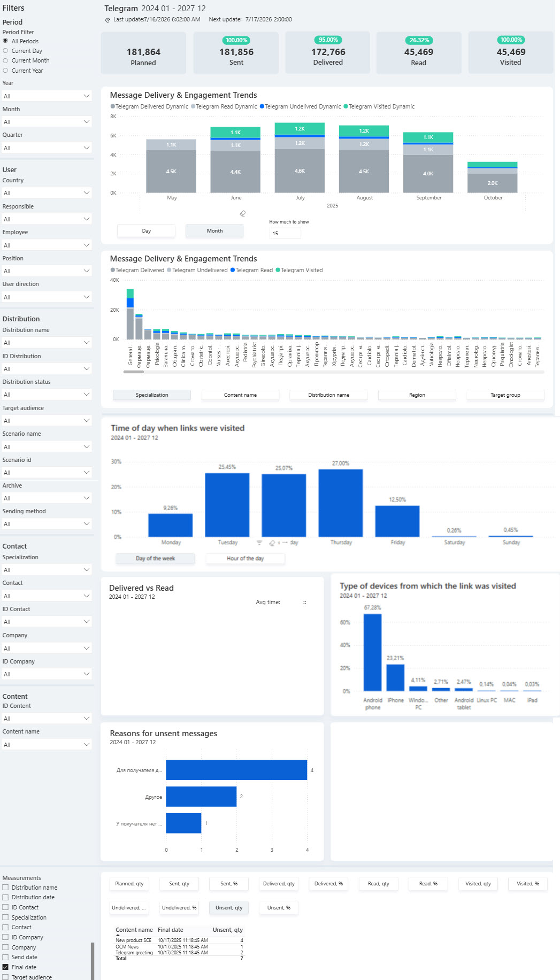Click the How much to show input field

click(x=285, y=233)
